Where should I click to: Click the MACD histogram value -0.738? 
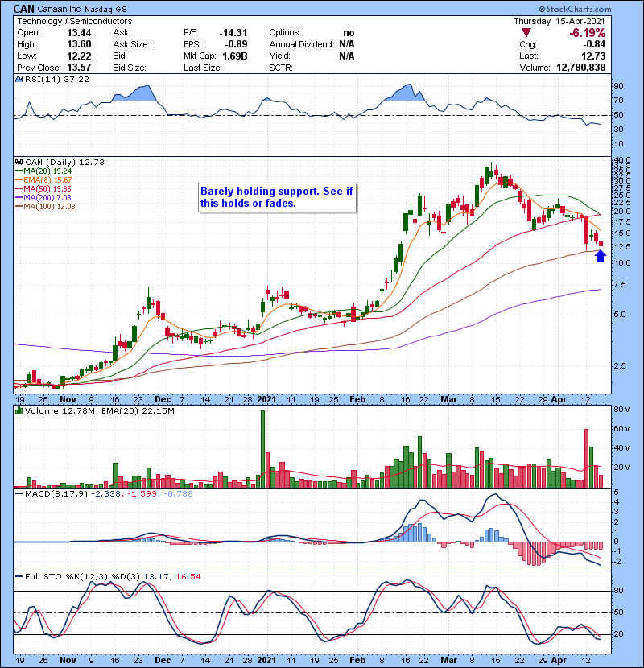click(x=177, y=494)
